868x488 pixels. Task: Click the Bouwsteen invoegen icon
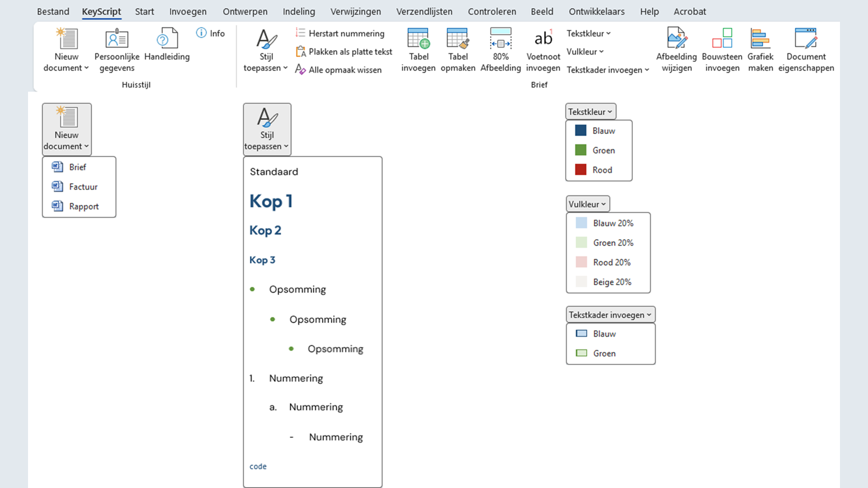[x=722, y=38]
